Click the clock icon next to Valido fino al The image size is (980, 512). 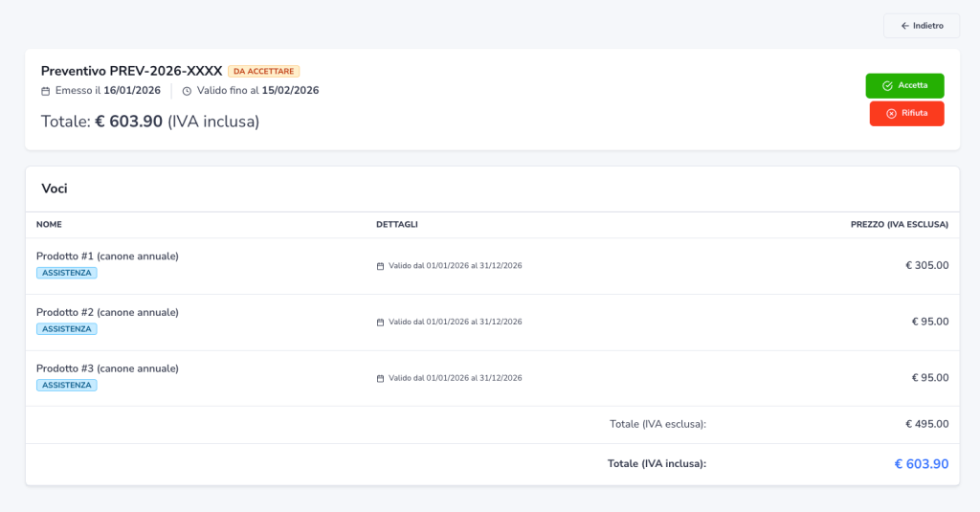187,91
